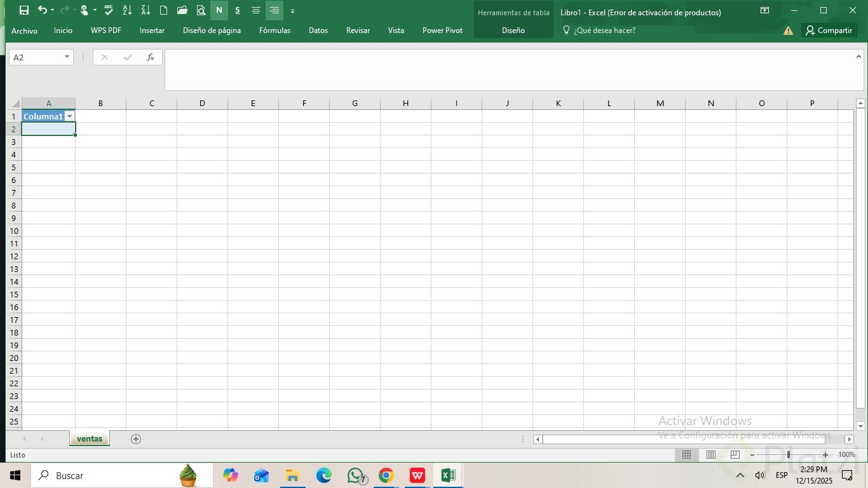Click the 100% zoom level
Screen dimensions: 868x488
(x=846, y=455)
